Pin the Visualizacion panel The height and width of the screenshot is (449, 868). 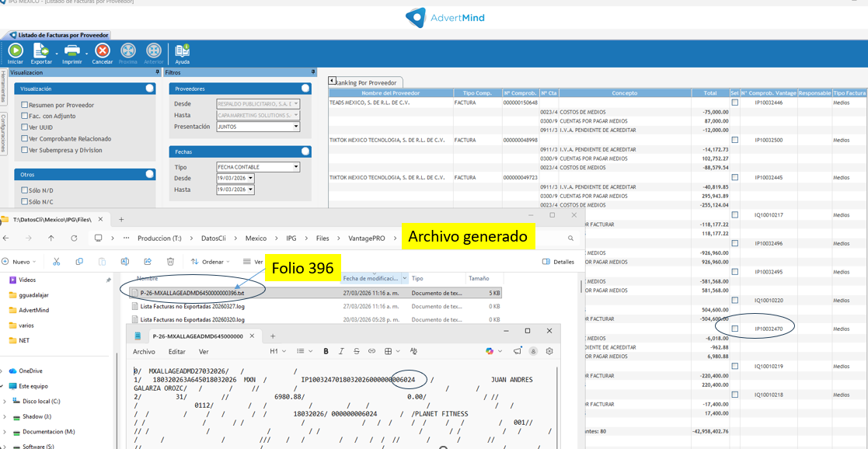158,72
